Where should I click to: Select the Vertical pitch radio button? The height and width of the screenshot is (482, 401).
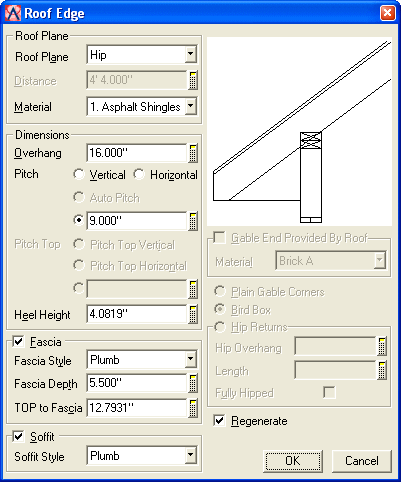pyautogui.click(x=79, y=174)
